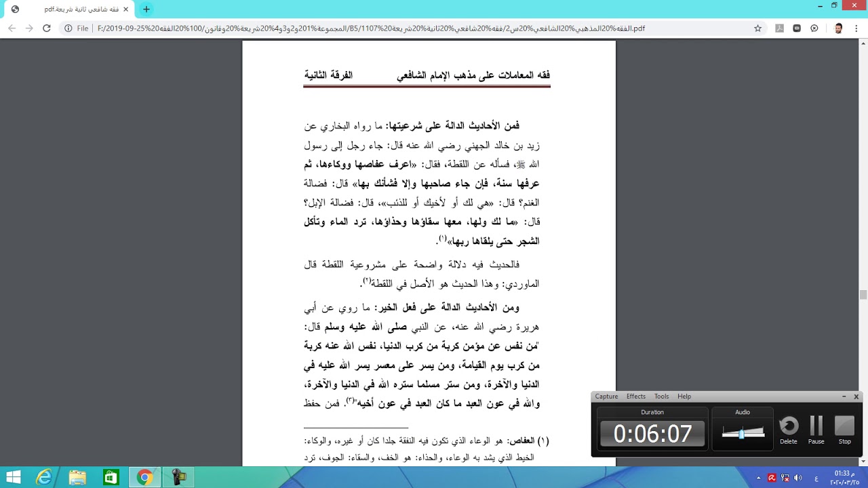868x488 pixels.
Task: Open the volume speaker tray icon
Action: 798,478
